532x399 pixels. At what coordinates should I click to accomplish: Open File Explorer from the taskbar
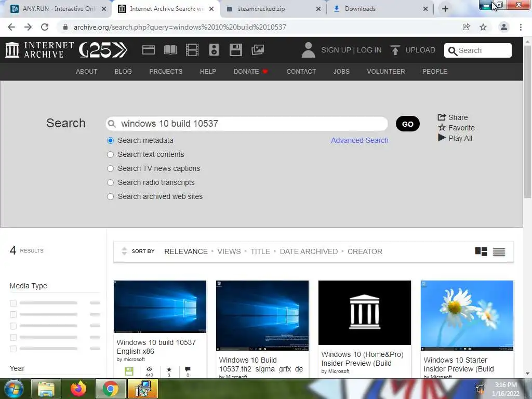click(x=46, y=389)
